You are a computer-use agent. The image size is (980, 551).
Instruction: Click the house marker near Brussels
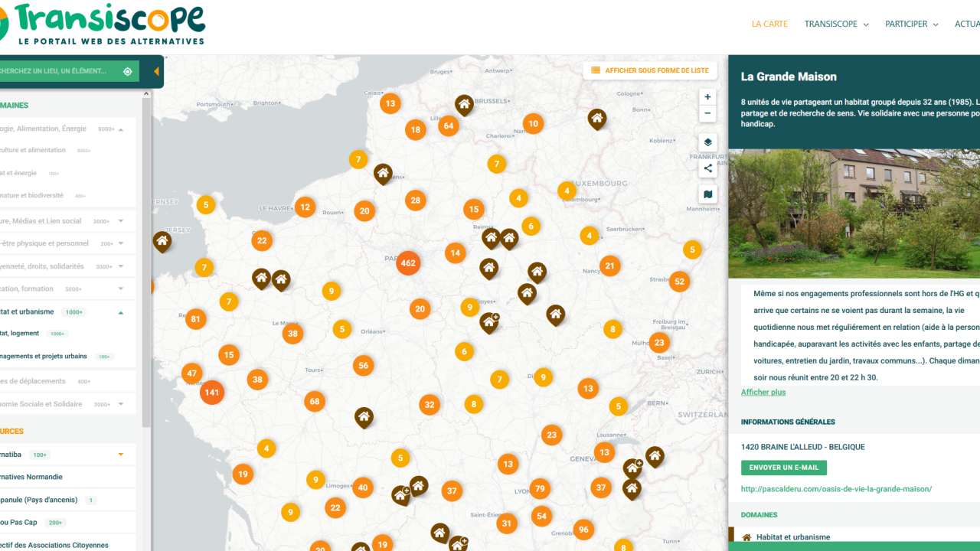(x=464, y=103)
